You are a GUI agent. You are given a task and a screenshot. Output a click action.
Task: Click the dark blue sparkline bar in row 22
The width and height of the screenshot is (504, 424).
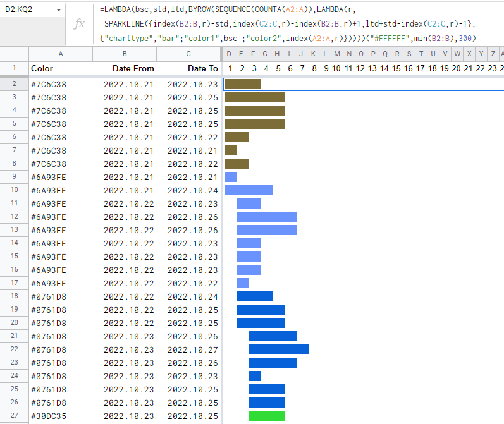(x=279, y=349)
